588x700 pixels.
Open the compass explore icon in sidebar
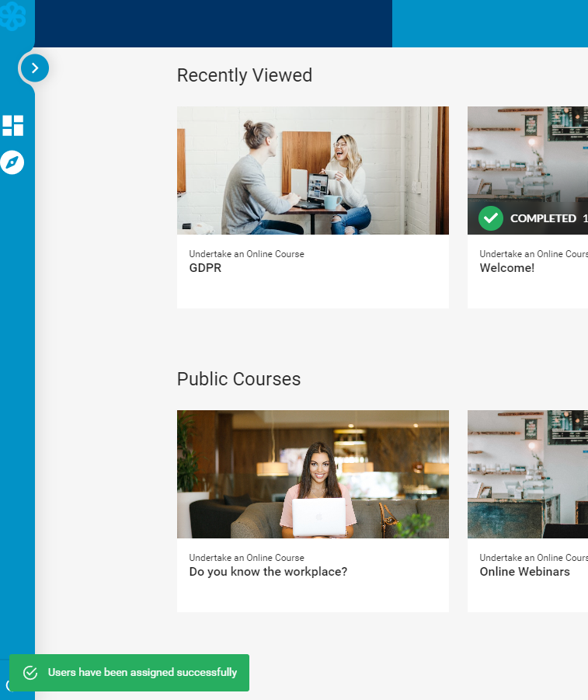pos(12,162)
